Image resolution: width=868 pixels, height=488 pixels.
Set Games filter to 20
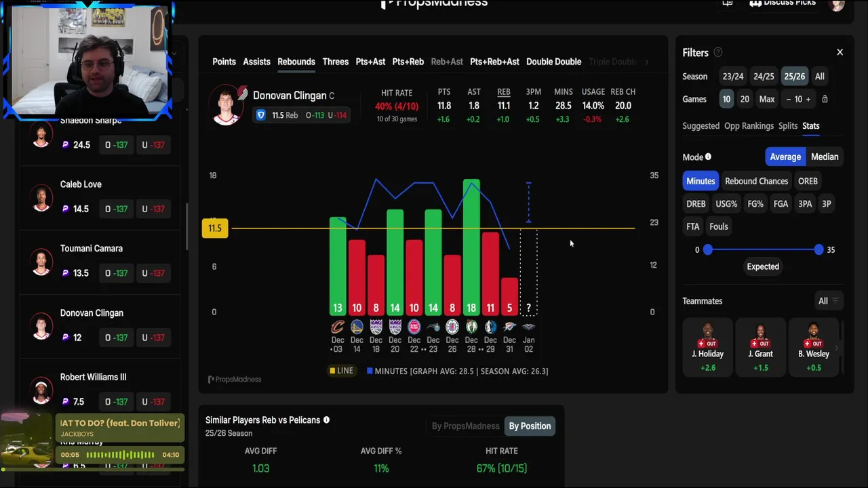[745, 99]
